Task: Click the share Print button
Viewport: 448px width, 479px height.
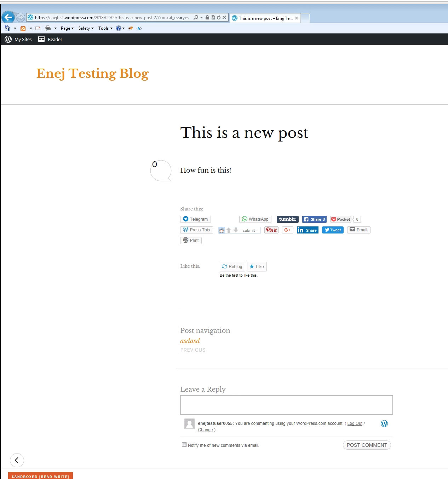Action: pos(191,241)
